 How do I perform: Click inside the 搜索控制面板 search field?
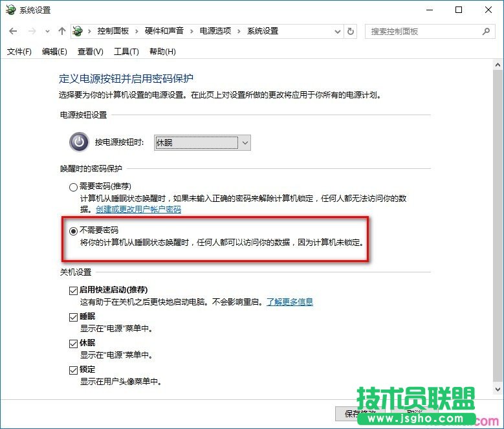pyautogui.click(x=424, y=31)
